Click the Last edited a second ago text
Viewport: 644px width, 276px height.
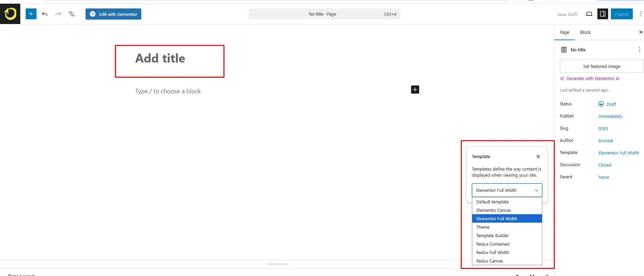pyautogui.click(x=585, y=90)
